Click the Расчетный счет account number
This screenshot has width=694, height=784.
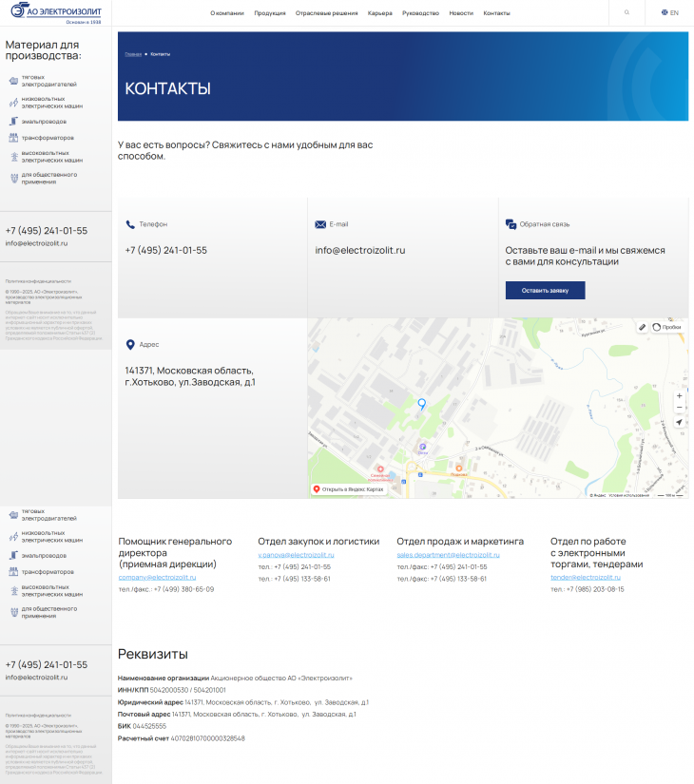[207, 738]
